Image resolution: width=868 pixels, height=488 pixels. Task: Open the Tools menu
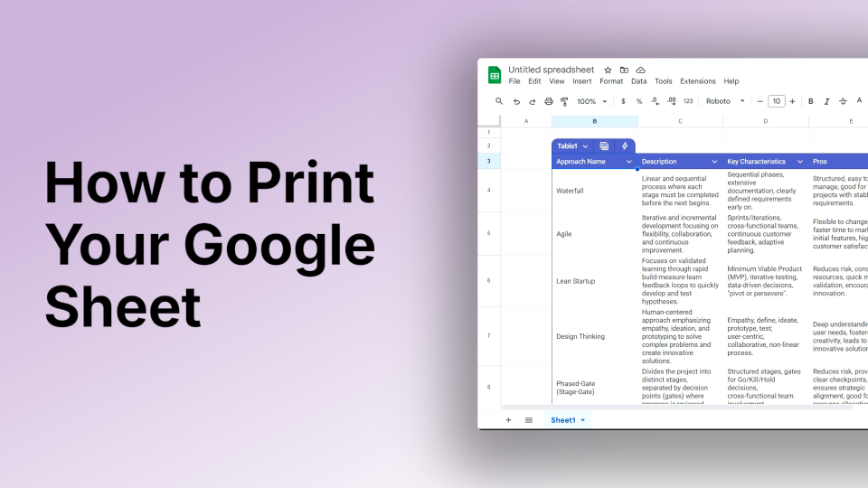click(x=663, y=81)
